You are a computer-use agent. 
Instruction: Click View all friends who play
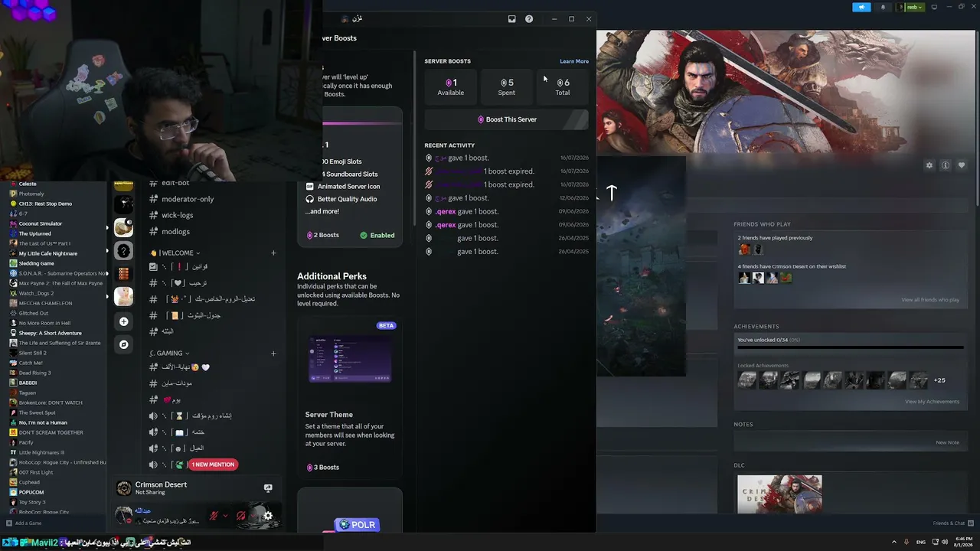(x=930, y=300)
